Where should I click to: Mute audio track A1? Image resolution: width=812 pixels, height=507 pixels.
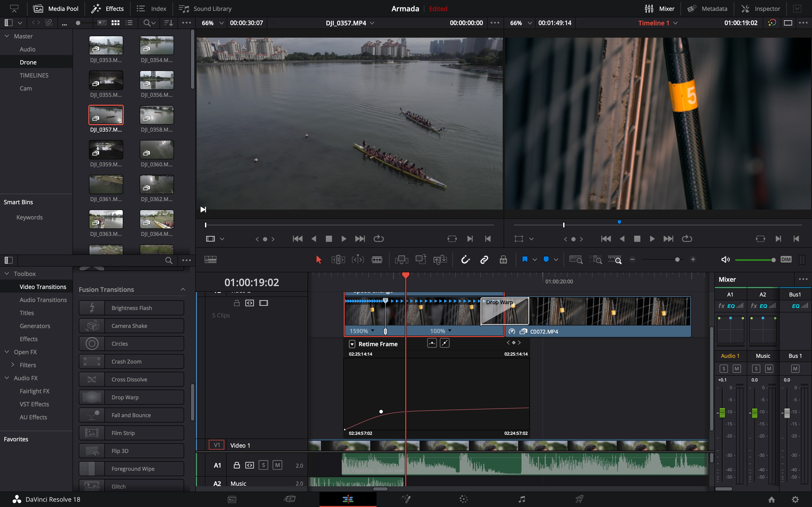(x=277, y=465)
